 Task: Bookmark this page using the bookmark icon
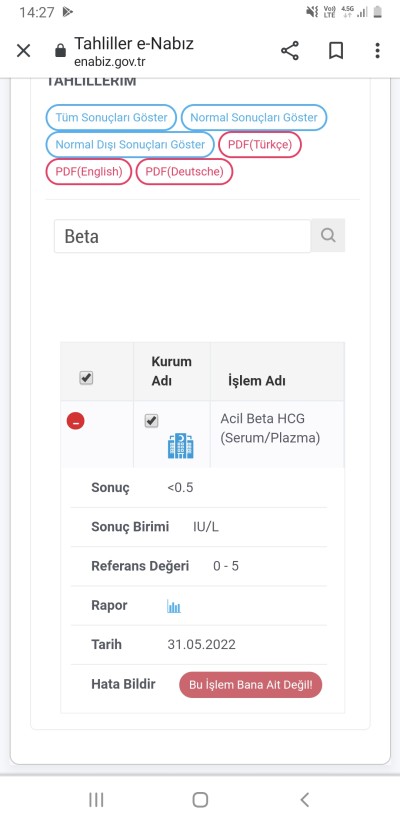(336, 51)
